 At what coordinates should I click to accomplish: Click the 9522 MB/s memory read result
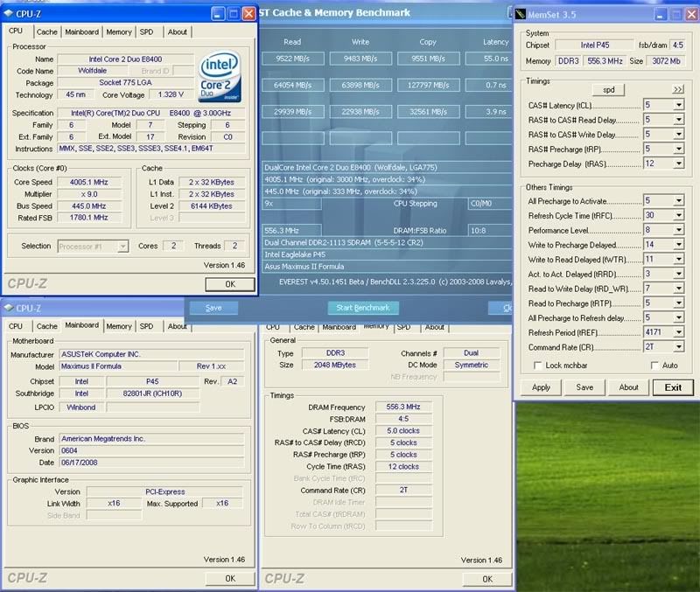[x=293, y=59]
